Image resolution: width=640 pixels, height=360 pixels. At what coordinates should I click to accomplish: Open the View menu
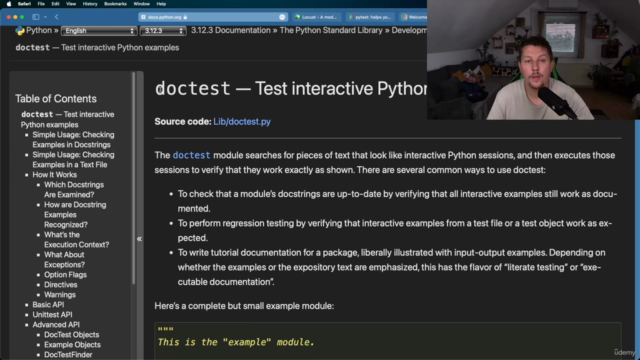[71, 4]
